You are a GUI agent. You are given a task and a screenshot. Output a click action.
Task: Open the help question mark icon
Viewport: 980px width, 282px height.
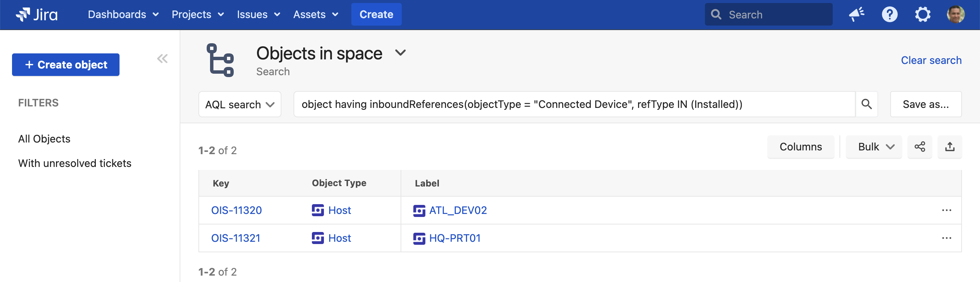click(889, 14)
